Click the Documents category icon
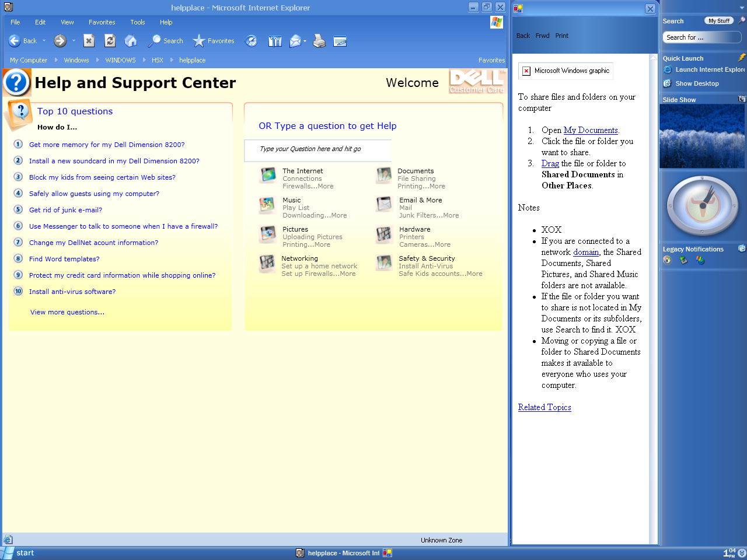This screenshot has height=560, width=747. tap(384, 175)
